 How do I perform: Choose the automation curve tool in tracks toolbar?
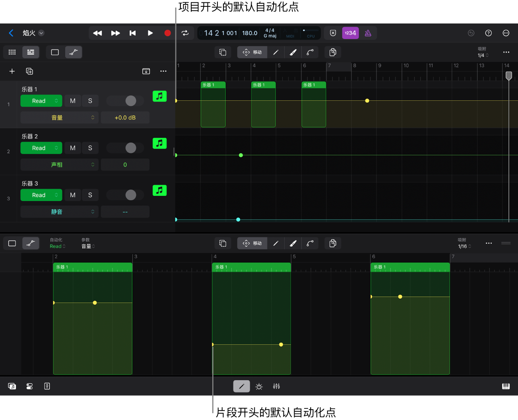click(x=310, y=52)
